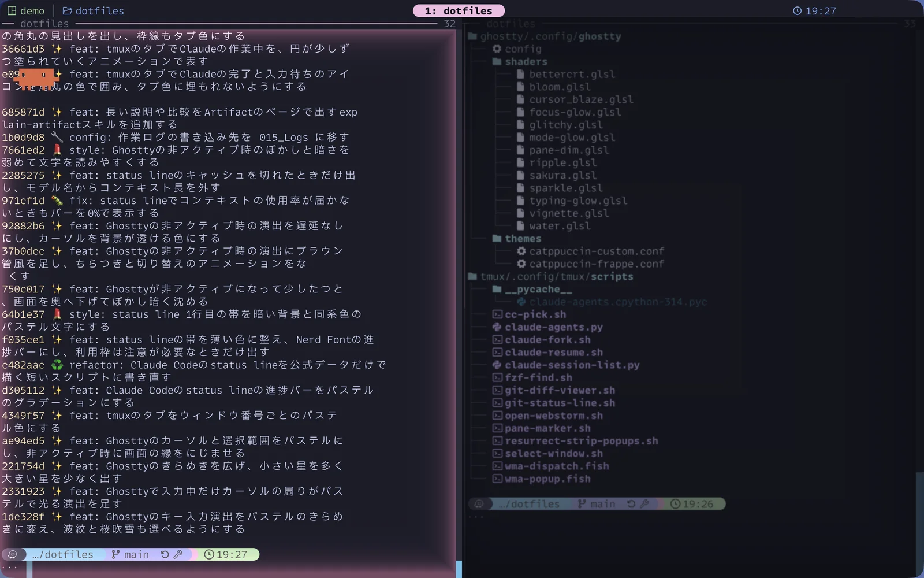
Task: Click commit hash d305112
Action: tap(23, 390)
